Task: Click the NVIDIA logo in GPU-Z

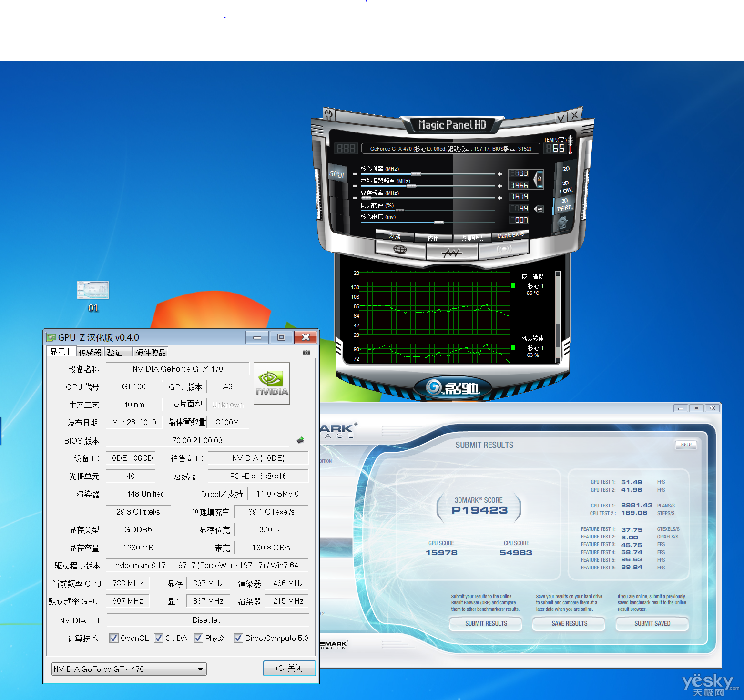Action: pyautogui.click(x=272, y=384)
